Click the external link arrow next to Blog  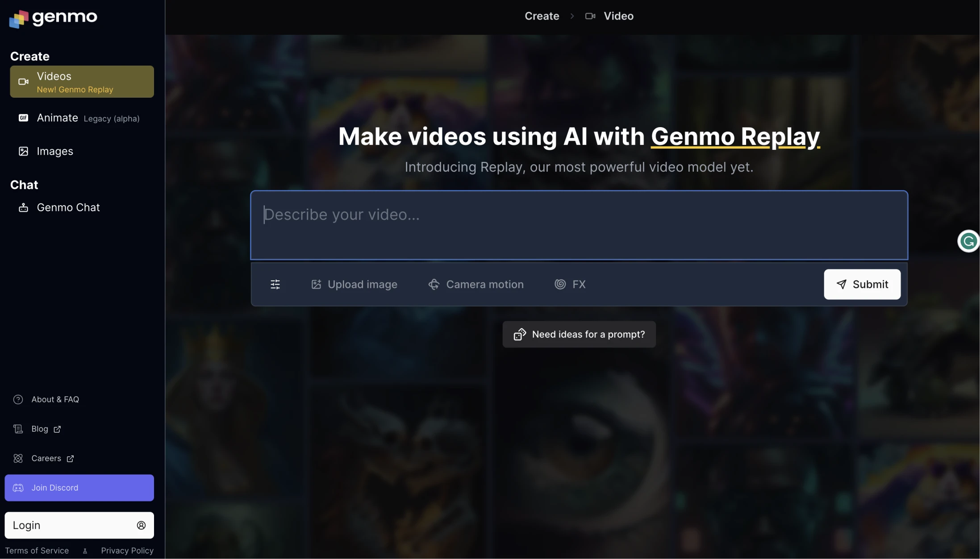tap(57, 429)
